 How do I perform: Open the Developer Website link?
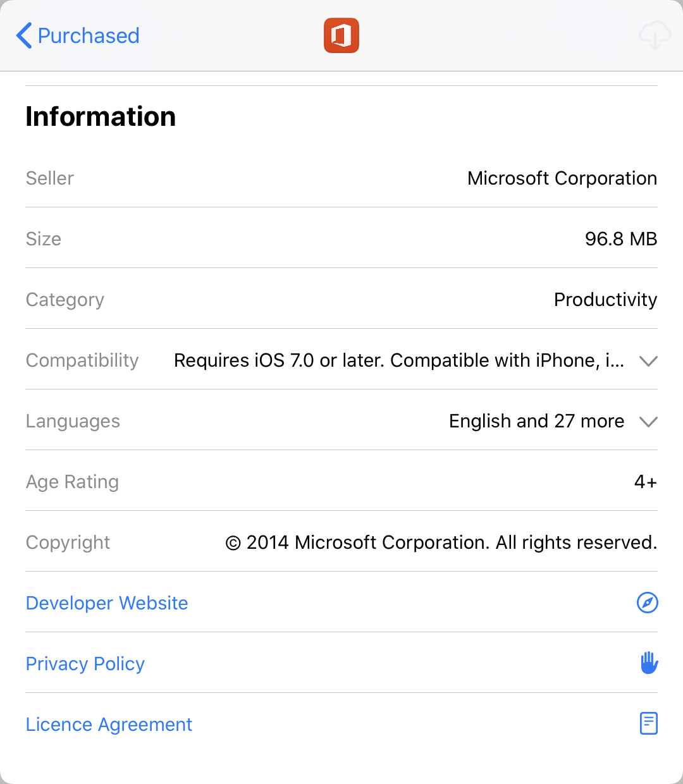pyautogui.click(x=107, y=603)
